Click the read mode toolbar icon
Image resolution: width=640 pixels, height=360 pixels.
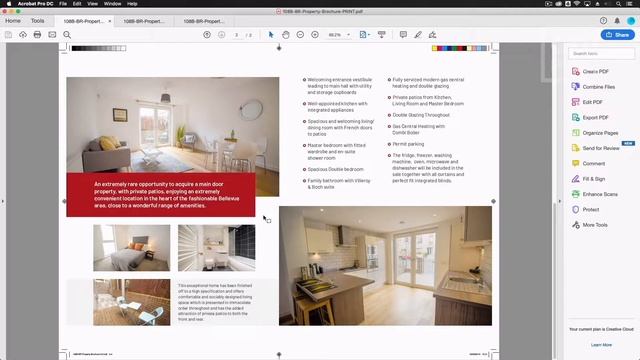tap(382, 35)
